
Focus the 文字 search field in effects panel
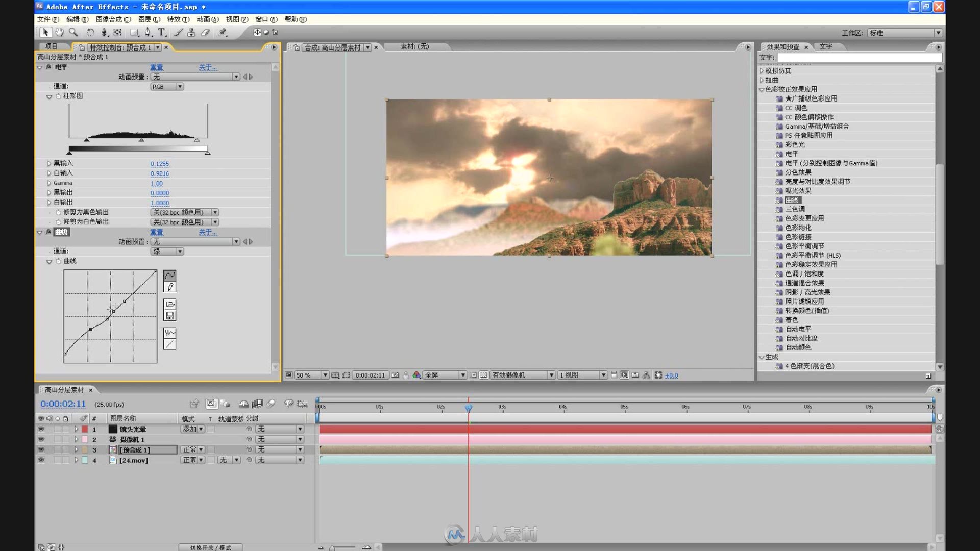860,58
